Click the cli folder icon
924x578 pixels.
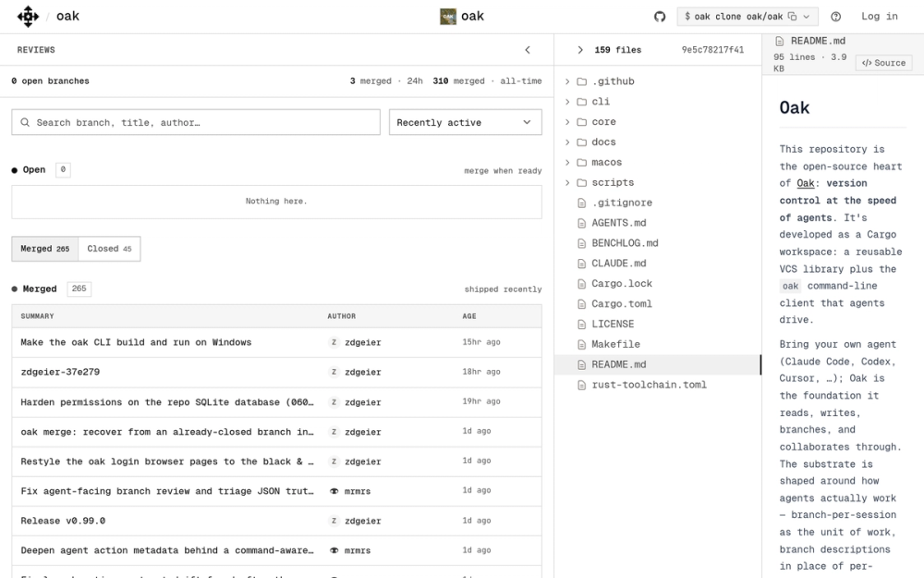coord(581,102)
